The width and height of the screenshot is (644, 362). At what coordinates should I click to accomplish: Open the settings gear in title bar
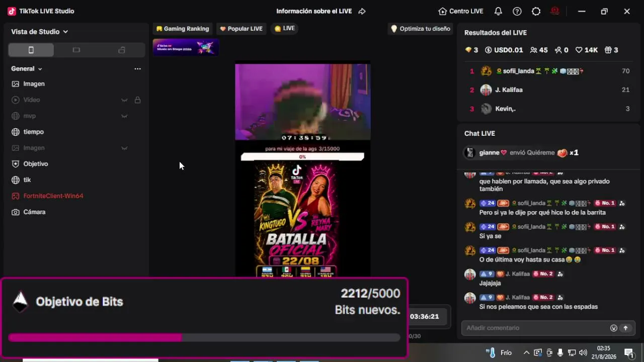pyautogui.click(x=536, y=11)
